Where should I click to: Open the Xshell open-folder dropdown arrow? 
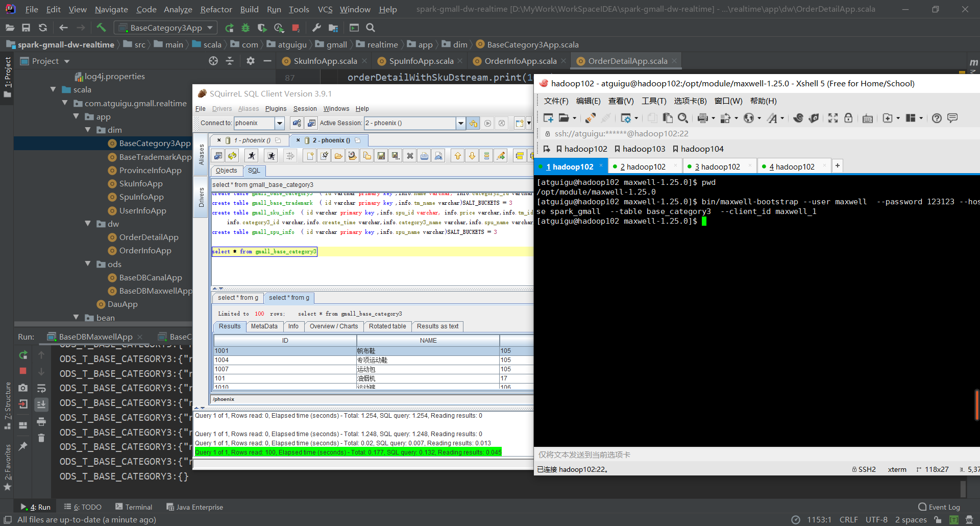click(x=575, y=118)
